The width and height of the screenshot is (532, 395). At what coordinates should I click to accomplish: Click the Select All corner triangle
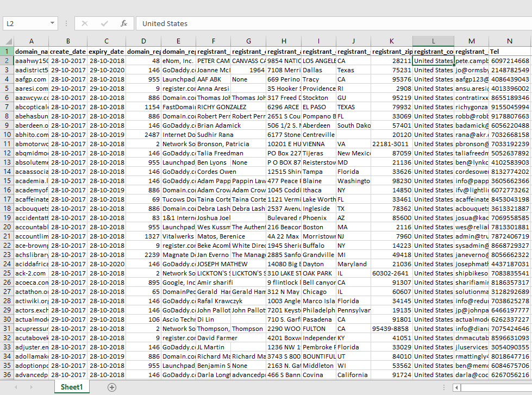[x=8, y=41]
